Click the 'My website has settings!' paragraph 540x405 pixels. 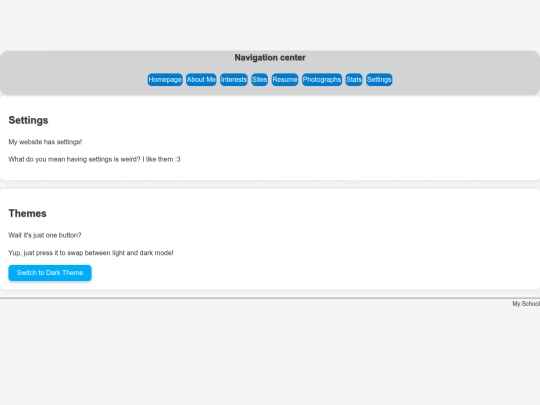(45, 142)
